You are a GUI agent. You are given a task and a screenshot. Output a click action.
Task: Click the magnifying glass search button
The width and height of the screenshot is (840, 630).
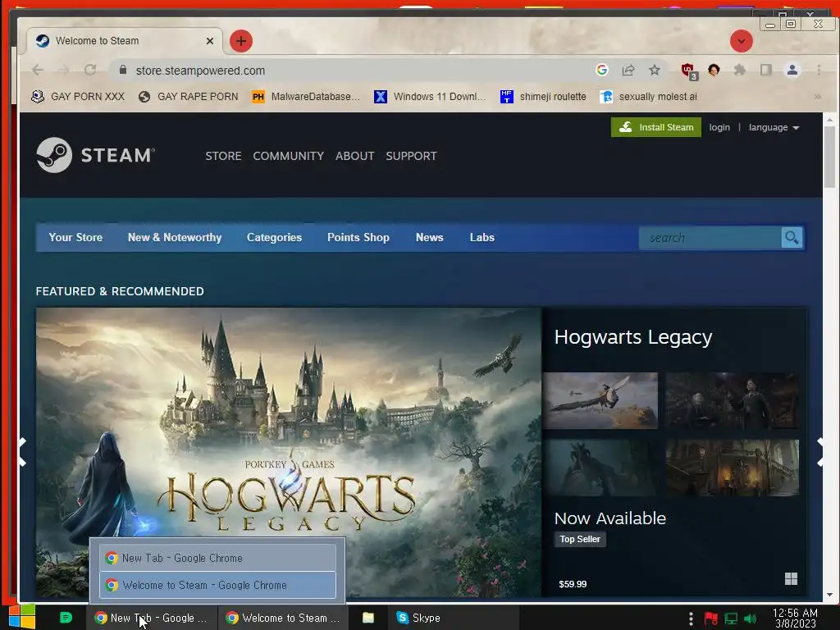pos(792,237)
